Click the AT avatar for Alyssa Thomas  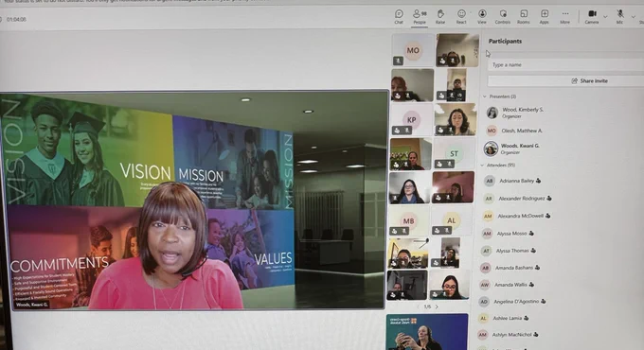[486, 251]
